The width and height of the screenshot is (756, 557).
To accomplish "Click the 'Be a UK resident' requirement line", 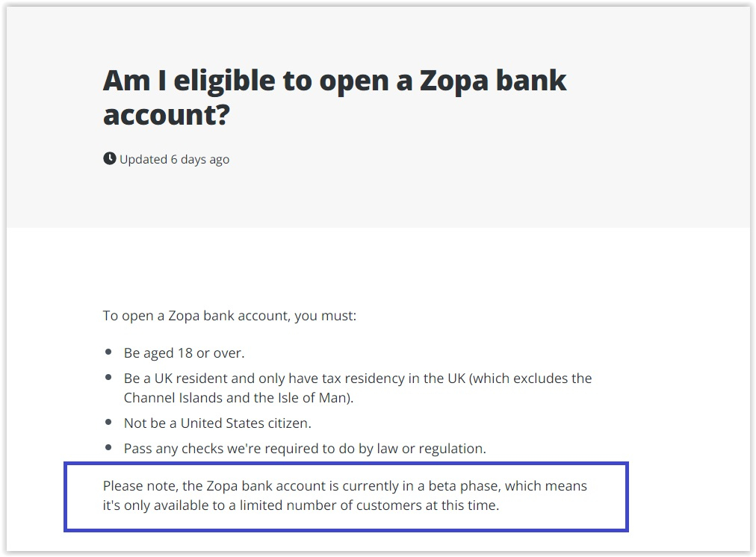I will pos(358,379).
